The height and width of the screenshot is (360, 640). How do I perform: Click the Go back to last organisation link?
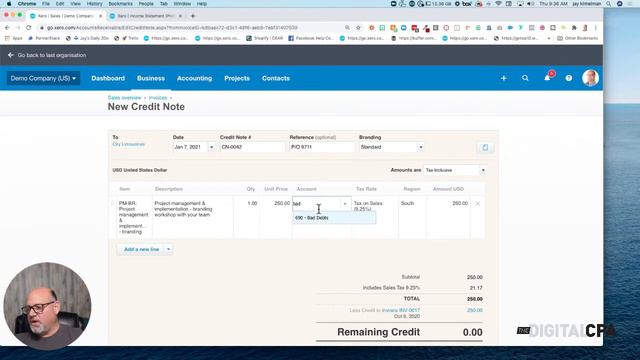click(52, 55)
